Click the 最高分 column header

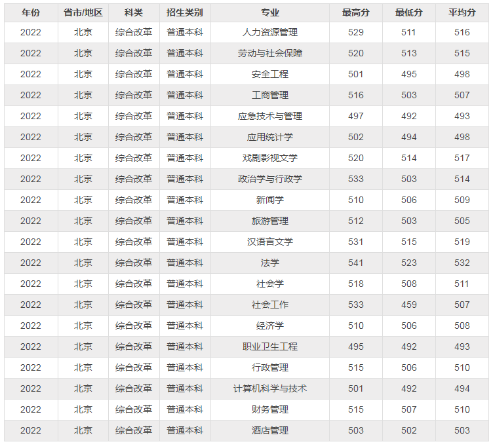point(355,12)
